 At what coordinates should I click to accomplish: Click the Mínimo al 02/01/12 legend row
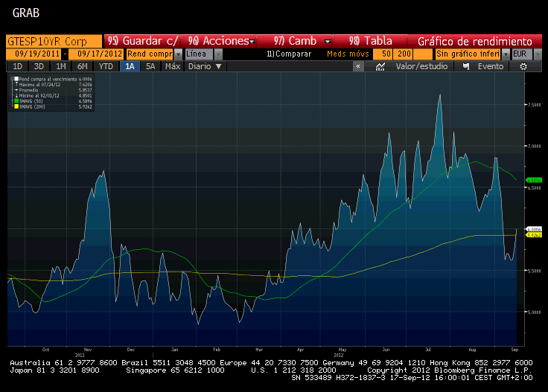53,96
